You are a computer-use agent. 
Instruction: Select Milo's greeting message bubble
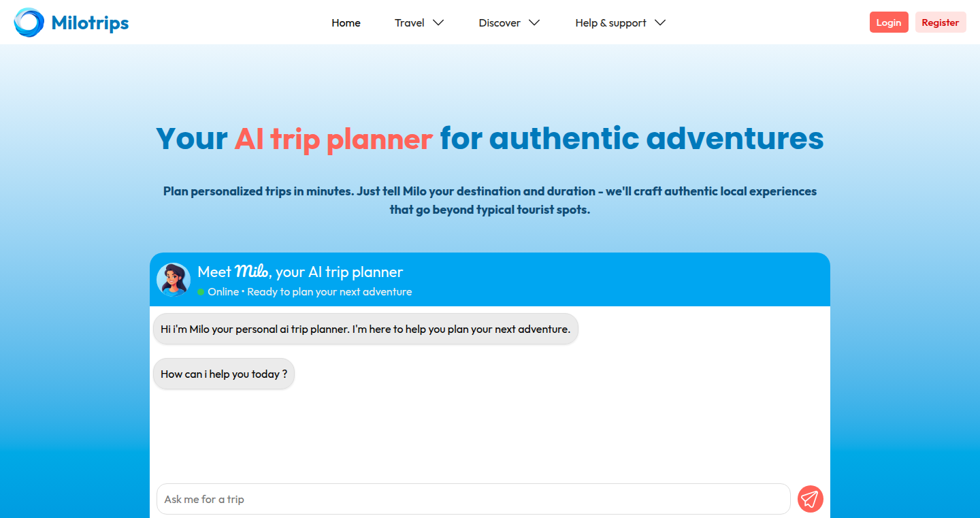coord(365,329)
